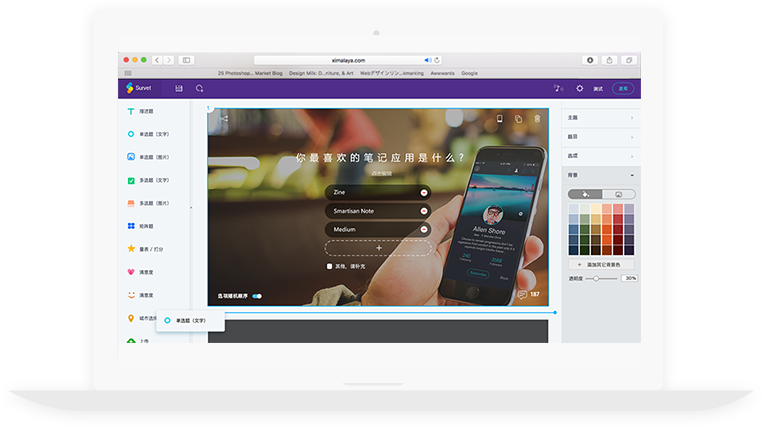The image size is (762, 427).
Task: Click the save icon in purple toolbar
Action: tap(179, 88)
